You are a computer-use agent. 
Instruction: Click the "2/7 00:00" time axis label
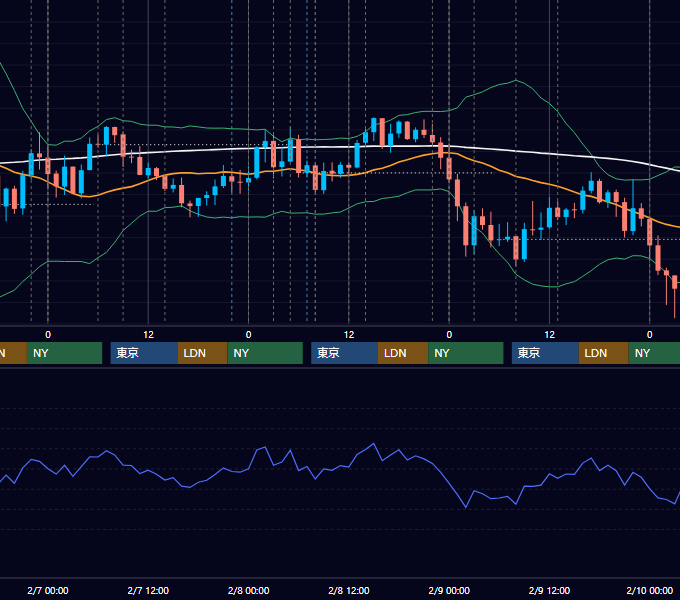tap(48, 590)
